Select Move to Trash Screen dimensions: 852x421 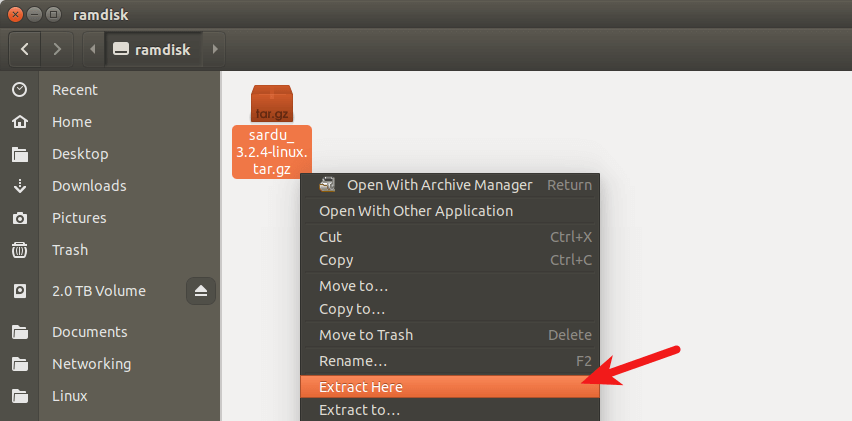[x=450, y=335]
